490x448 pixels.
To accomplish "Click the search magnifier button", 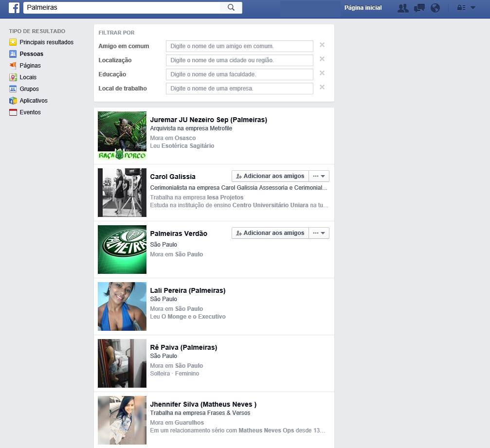I will (x=231, y=7).
